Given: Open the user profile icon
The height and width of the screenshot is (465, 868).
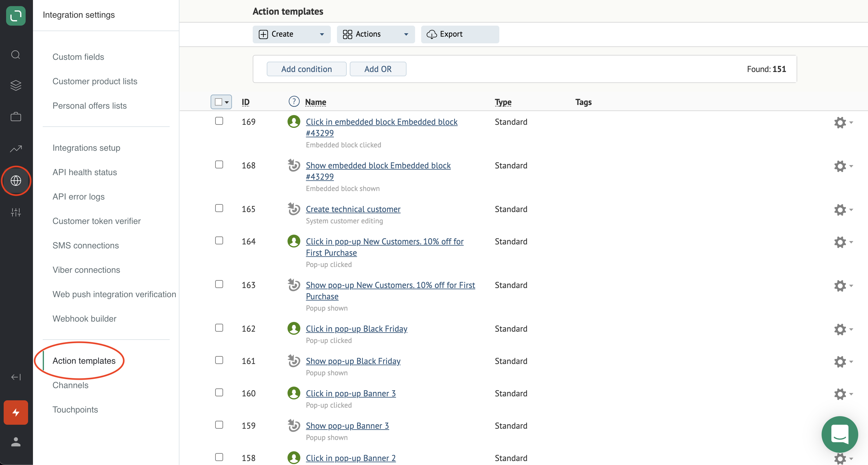Looking at the screenshot, I should coord(16,442).
